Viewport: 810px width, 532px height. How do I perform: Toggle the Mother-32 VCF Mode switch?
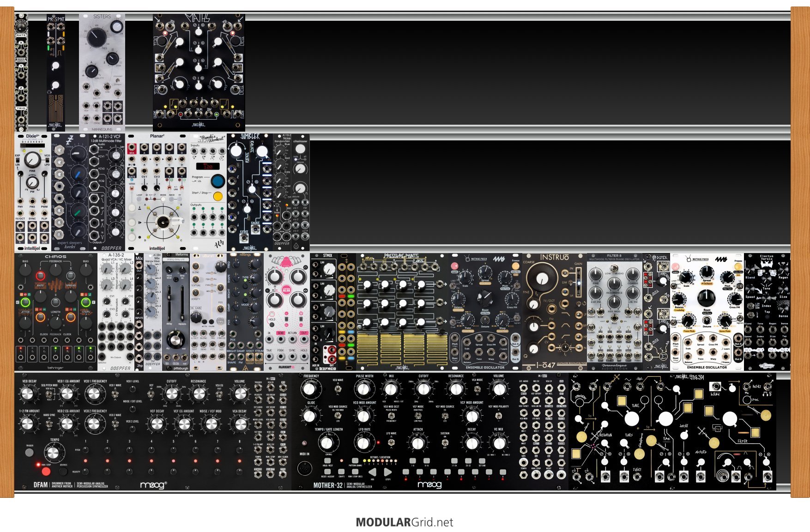(x=418, y=416)
